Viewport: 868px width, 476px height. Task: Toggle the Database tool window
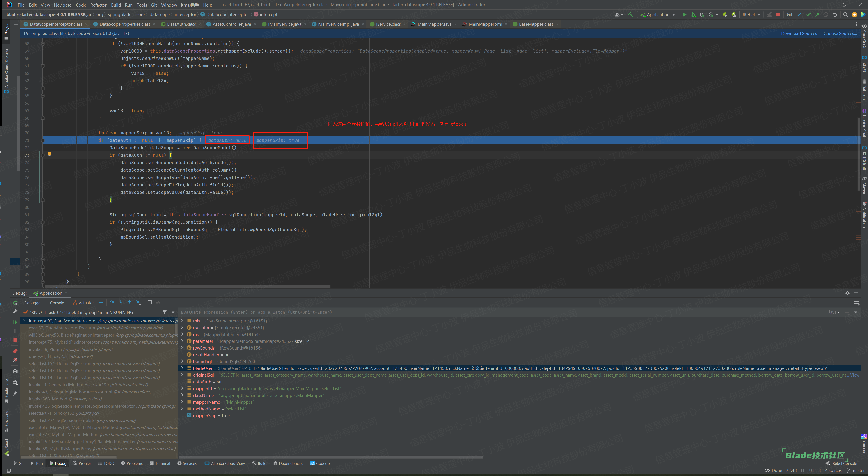[x=864, y=90]
